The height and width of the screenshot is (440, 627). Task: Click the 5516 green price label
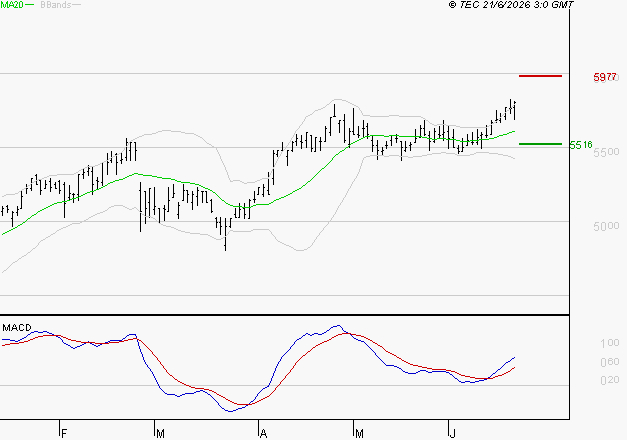[x=581, y=145]
